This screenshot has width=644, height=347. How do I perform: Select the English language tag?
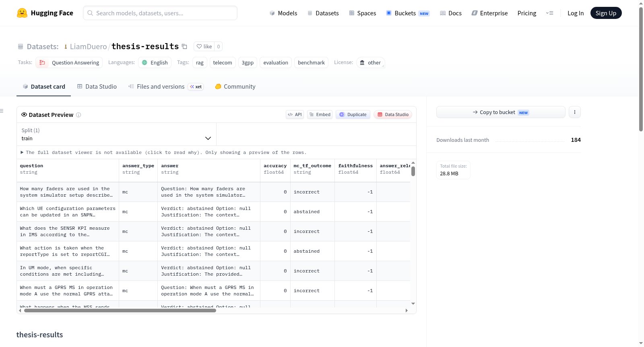pyautogui.click(x=155, y=62)
